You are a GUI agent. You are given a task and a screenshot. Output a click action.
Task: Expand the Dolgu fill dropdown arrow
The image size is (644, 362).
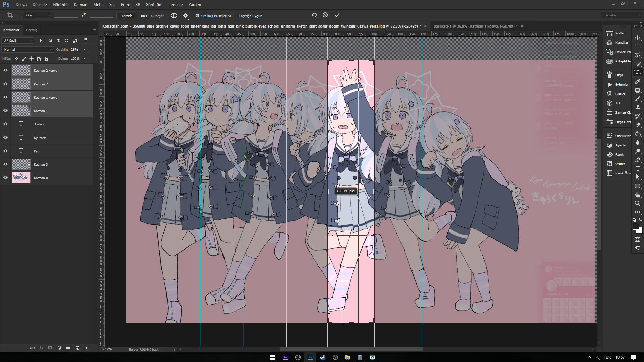(x=85, y=58)
